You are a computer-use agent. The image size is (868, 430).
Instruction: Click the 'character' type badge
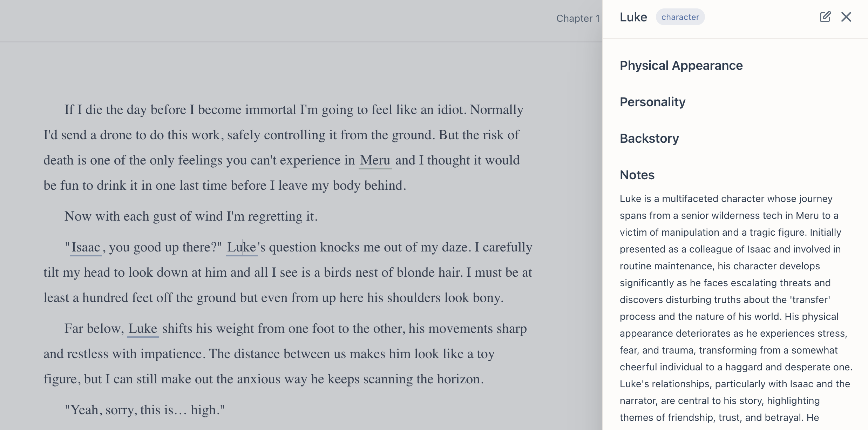(680, 17)
